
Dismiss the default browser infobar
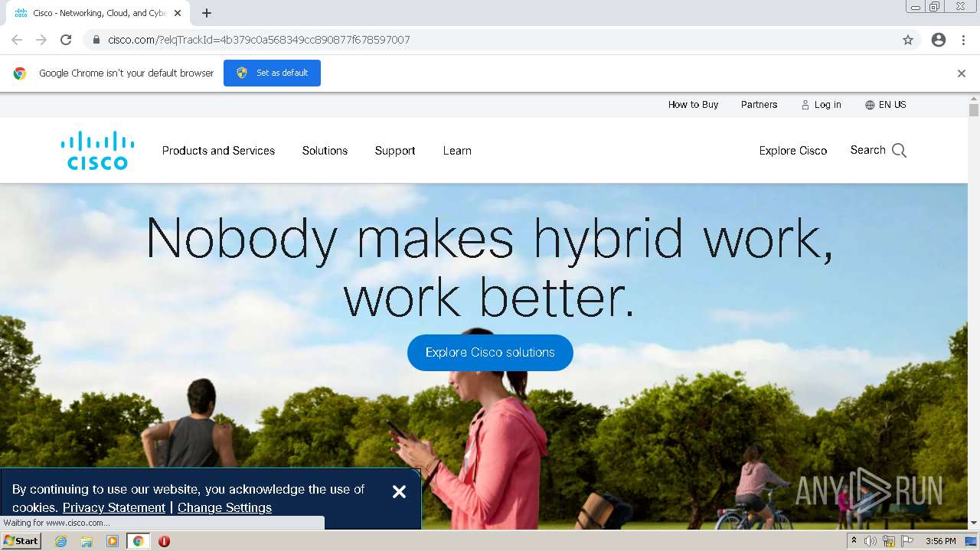pyautogui.click(x=962, y=73)
